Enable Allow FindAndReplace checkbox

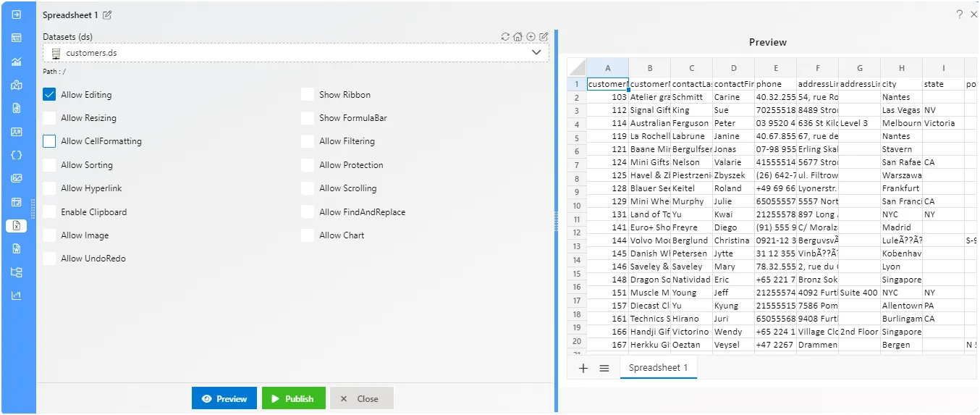(x=308, y=212)
